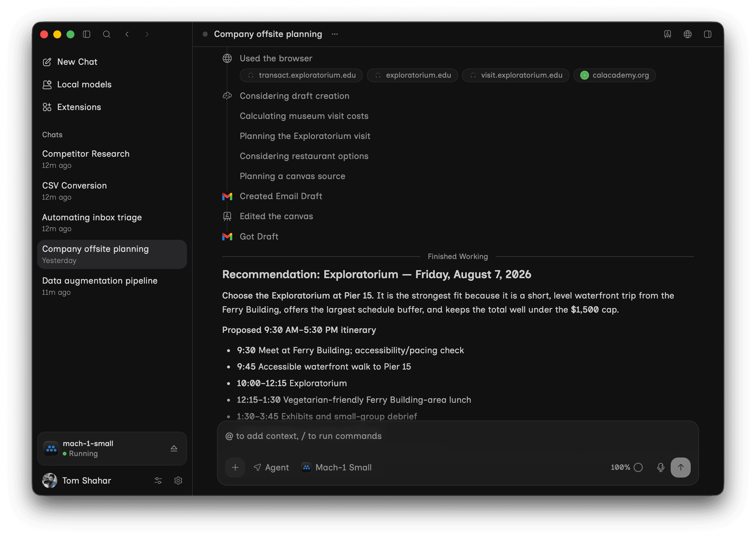Image resolution: width=756 pixels, height=538 pixels.
Task: Click the mach-1-small Running status card
Action: [112, 449]
